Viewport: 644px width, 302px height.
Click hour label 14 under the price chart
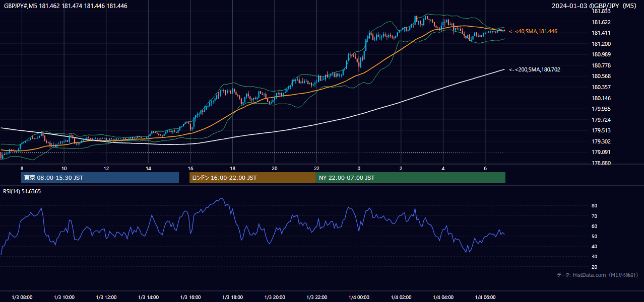click(148, 168)
